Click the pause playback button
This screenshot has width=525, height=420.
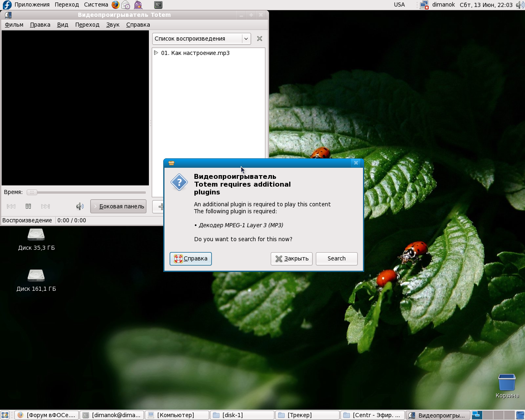28,206
